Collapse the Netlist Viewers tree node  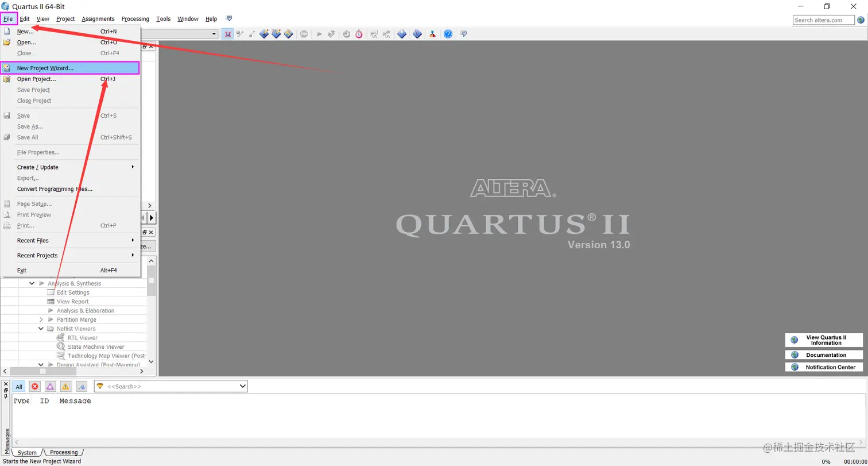pyautogui.click(x=41, y=329)
